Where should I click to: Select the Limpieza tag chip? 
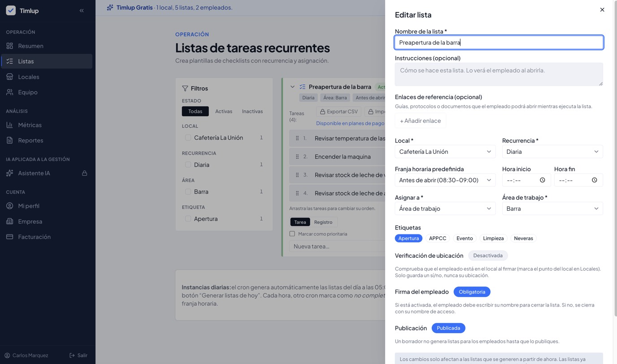[493, 238]
